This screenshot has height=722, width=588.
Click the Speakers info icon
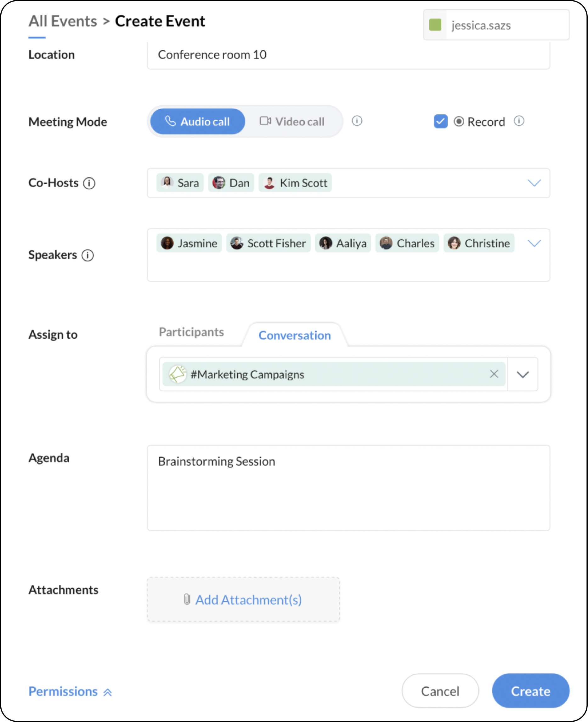(x=88, y=255)
